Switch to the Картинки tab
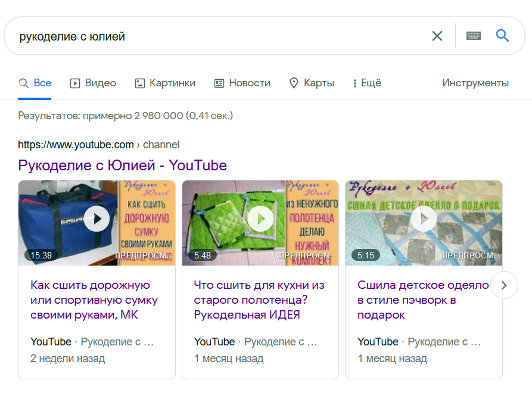Image resolution: width=532 pixels, height=399 pixels. click(x=165, y=83)
